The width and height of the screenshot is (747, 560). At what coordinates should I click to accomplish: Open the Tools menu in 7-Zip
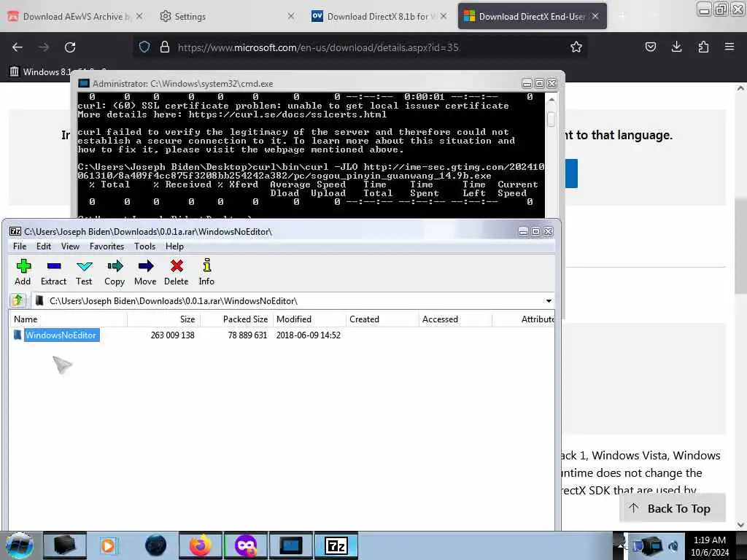click(x=145, y=246)
